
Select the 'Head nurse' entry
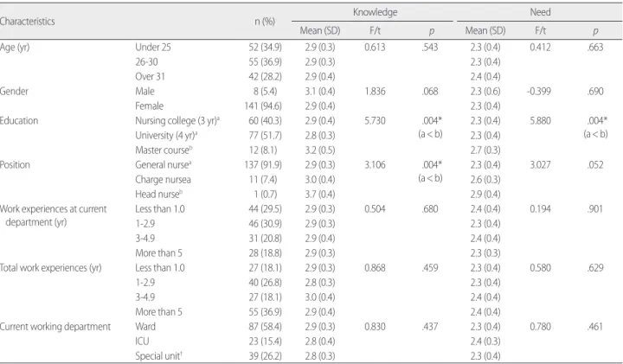click(x=158, y=195)
